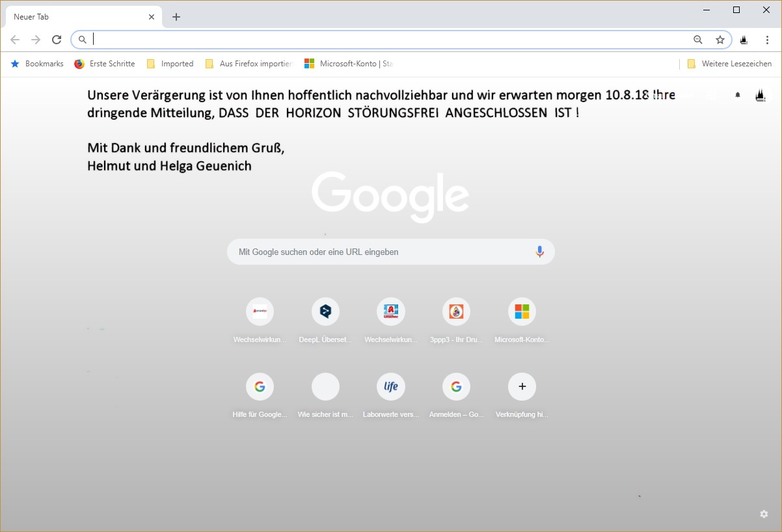Reload the current page
Screen dimensions: 782x532
click(x=57, y=40)
